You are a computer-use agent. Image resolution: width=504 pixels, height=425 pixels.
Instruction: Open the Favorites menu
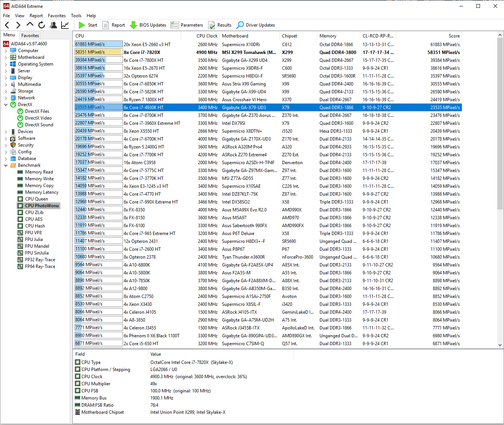(x=57, y=16)
